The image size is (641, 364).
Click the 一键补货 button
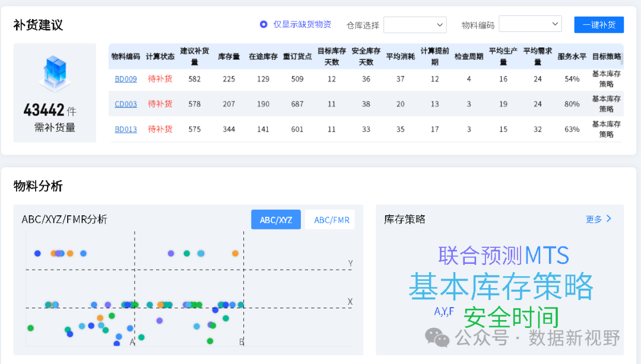pos(598,24)
